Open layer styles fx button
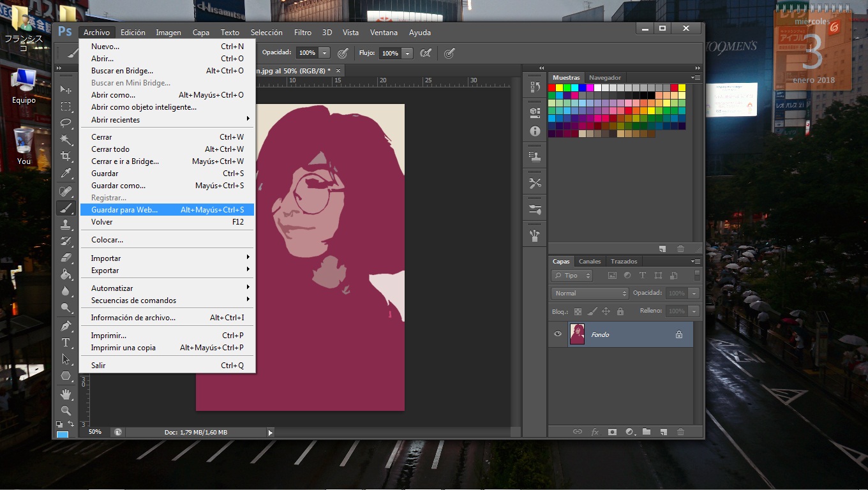Screen dimensions: 868x490 (x=595, y=432)
